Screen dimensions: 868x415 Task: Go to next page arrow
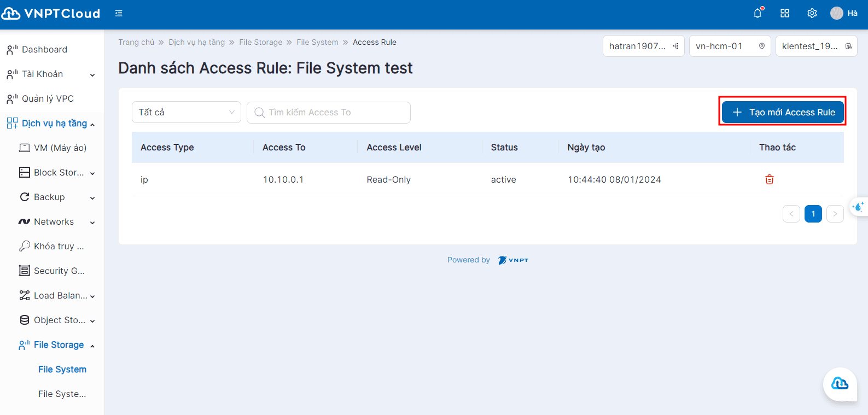[835, 214]
